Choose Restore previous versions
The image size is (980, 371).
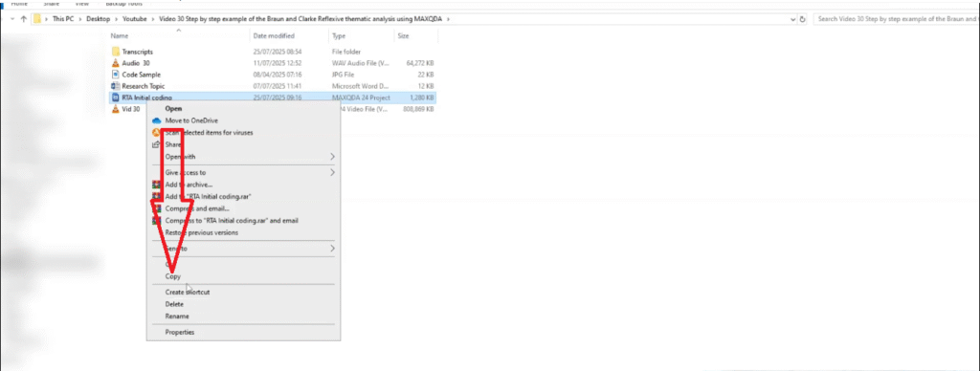click(x=201, y=232)
